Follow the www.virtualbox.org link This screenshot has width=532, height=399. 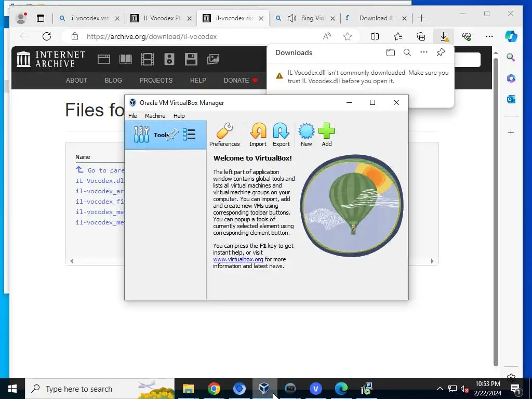tap(238, 259)
